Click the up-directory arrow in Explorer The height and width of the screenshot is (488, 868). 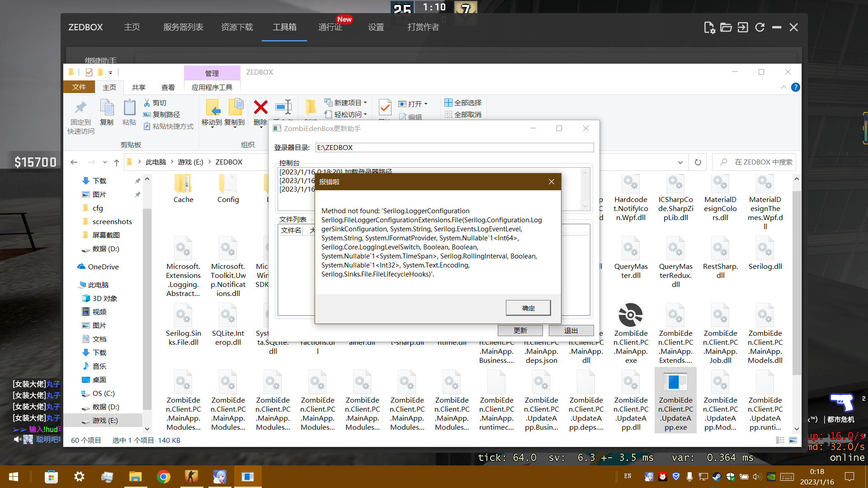[x=117, y=162]
